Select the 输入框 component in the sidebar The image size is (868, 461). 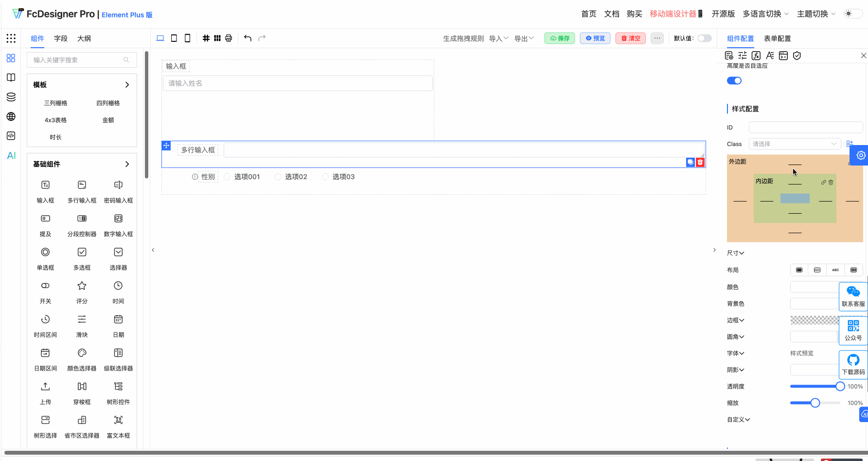coord(45,191)
